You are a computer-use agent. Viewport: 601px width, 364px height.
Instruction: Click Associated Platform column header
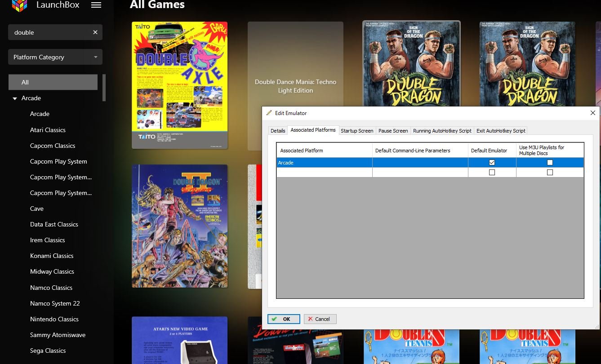[x=325, y=151]
